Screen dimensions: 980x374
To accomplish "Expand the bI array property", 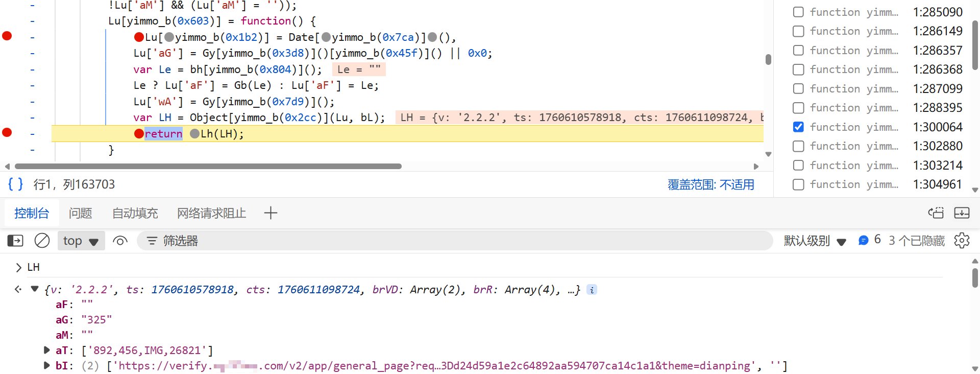I will (46, 365).
